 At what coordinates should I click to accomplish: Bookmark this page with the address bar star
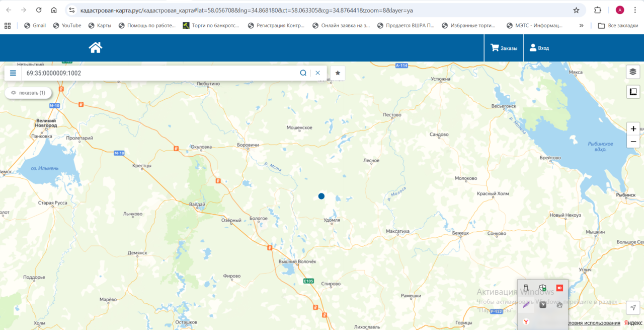click(575, 10)
